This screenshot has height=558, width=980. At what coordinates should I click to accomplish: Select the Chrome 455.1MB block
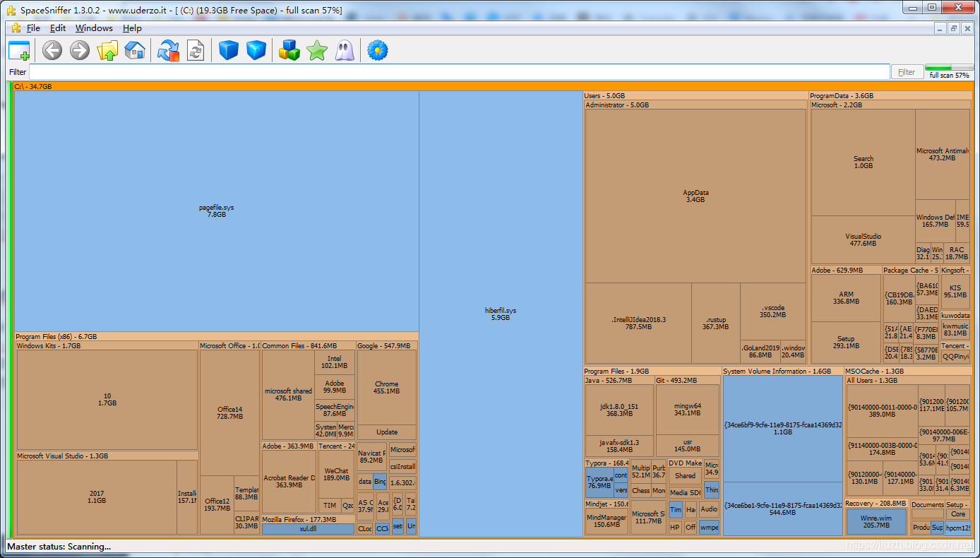click(387, 388)
